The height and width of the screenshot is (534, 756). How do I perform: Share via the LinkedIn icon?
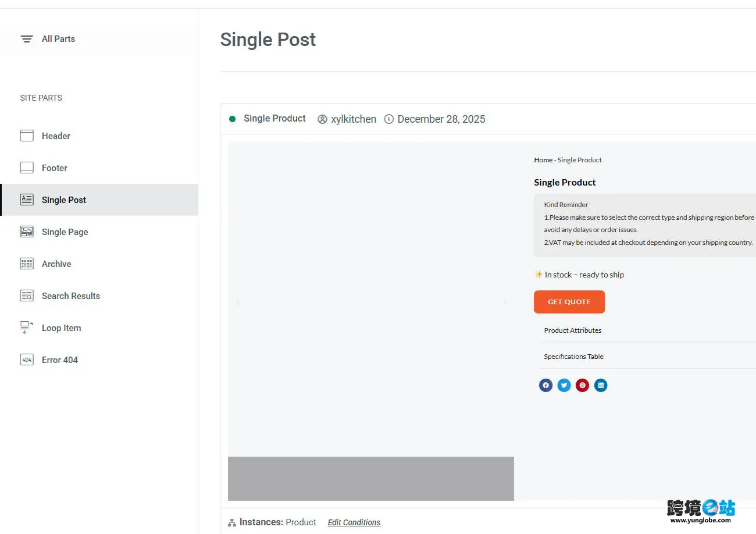[601, 385]
